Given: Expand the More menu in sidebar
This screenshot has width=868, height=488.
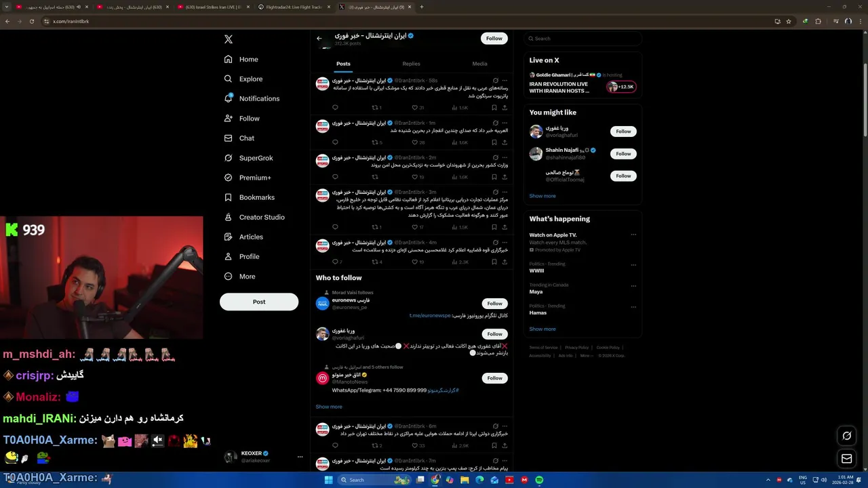Looking at the screenshot, I should coord(240,277).
